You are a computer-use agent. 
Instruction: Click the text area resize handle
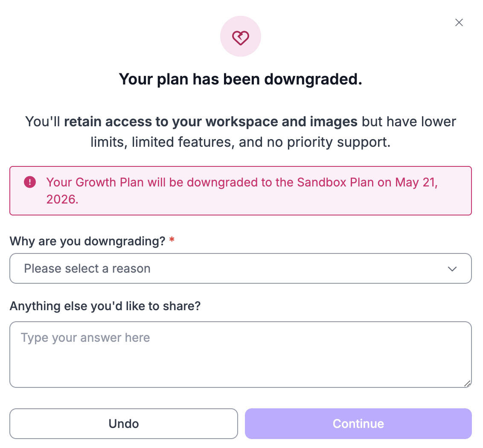click(x=467, y=384)
